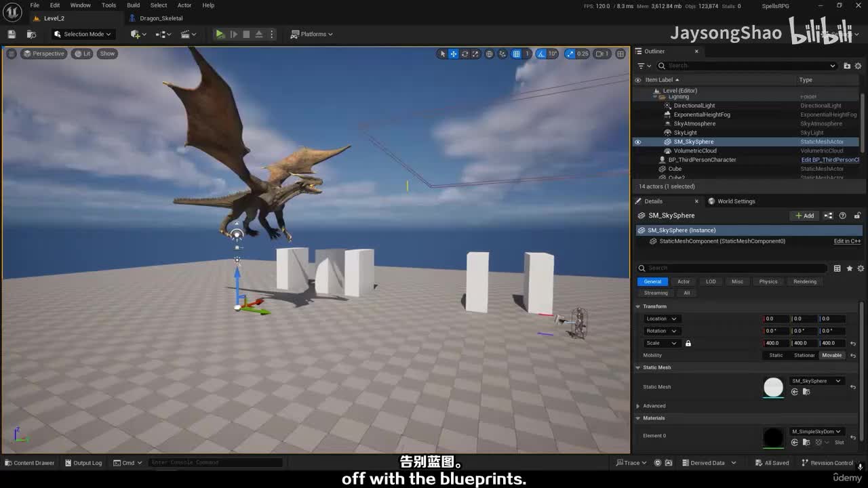Open the Selection Mode dropdown

click(83, 34)
